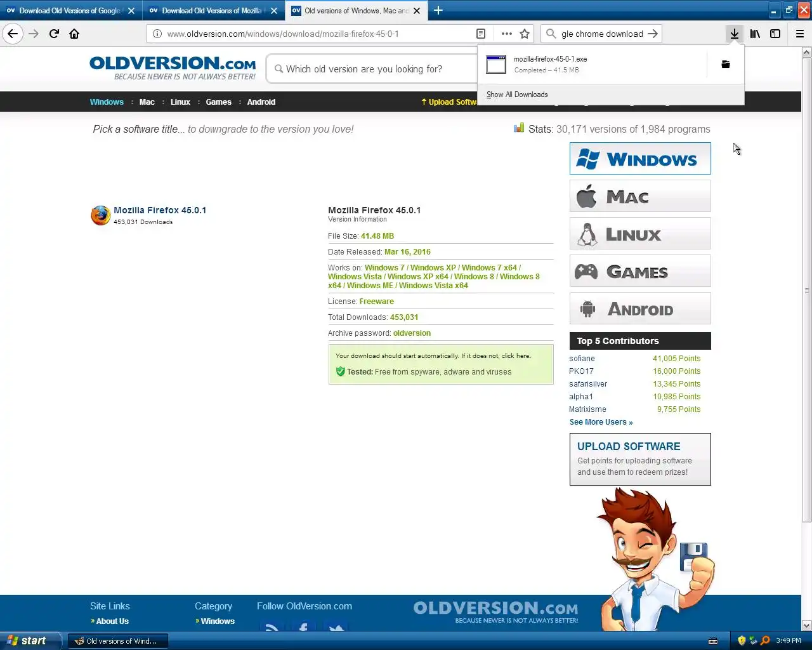Click the OLDVERSION.COM header logo
Viewport: 812px width, 650px height.
click(173, 68)
